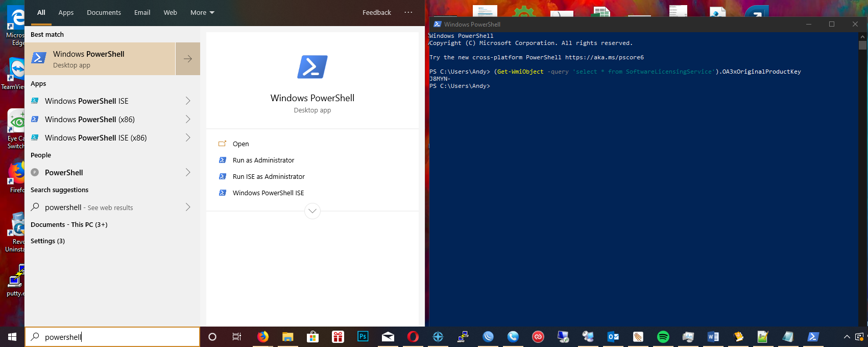Launch Firefox from the taskbar
The width and height of the screenshot is (868, 347).
(263, 337)
